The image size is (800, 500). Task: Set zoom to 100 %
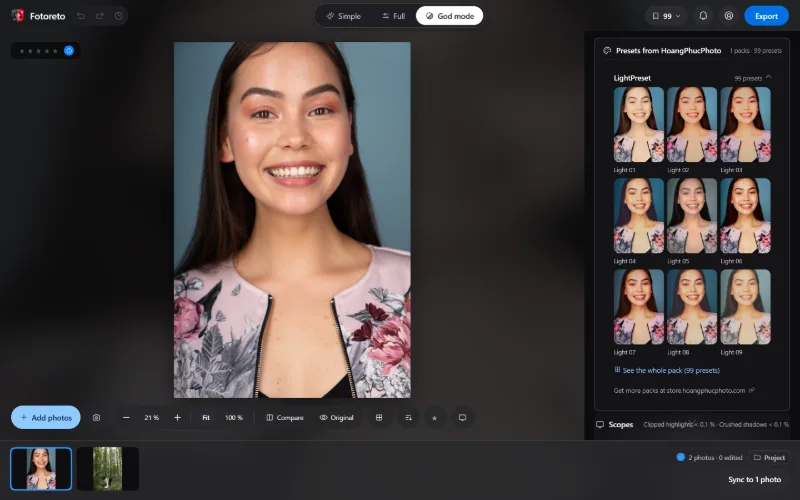[x=234, y=417]
